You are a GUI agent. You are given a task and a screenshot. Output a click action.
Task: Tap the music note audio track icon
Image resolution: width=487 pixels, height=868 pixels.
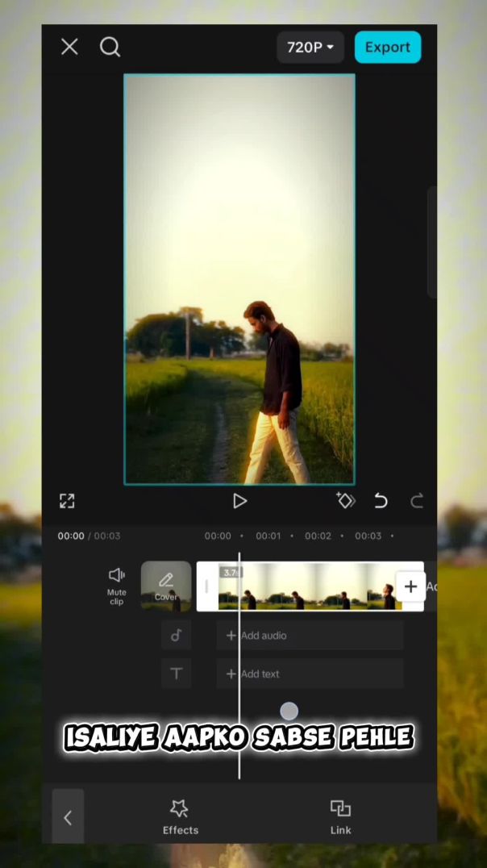(x=177, y=636)
